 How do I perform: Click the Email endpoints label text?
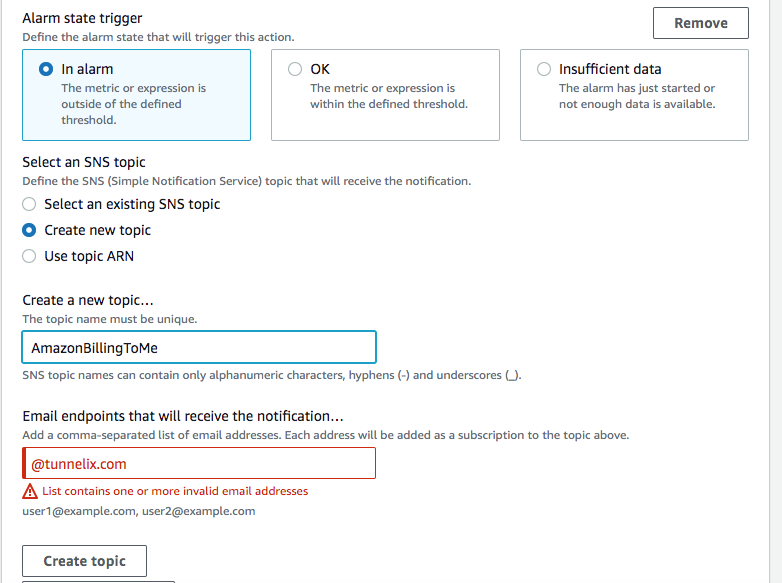pyautogui.click(x=183, y=416)
